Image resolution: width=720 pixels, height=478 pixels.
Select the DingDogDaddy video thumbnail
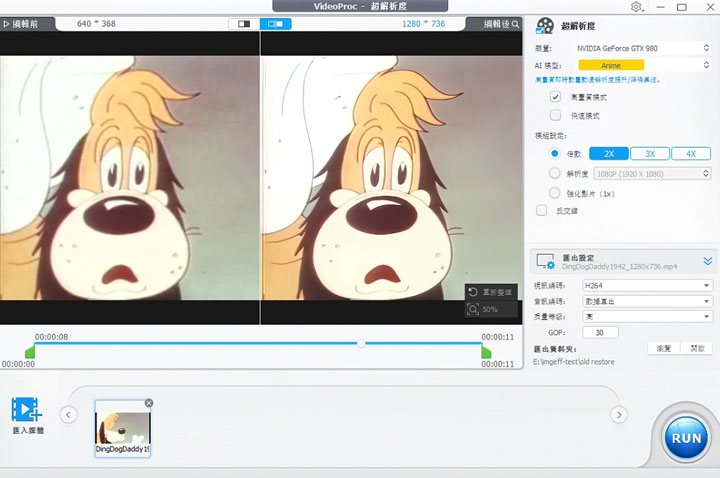123,428
